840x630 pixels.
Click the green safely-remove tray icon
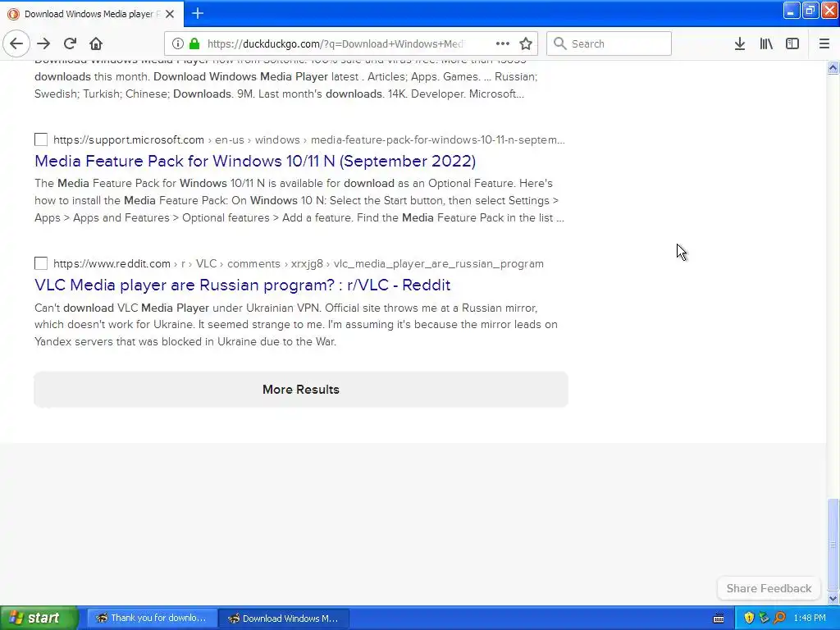tap(764, 618)
